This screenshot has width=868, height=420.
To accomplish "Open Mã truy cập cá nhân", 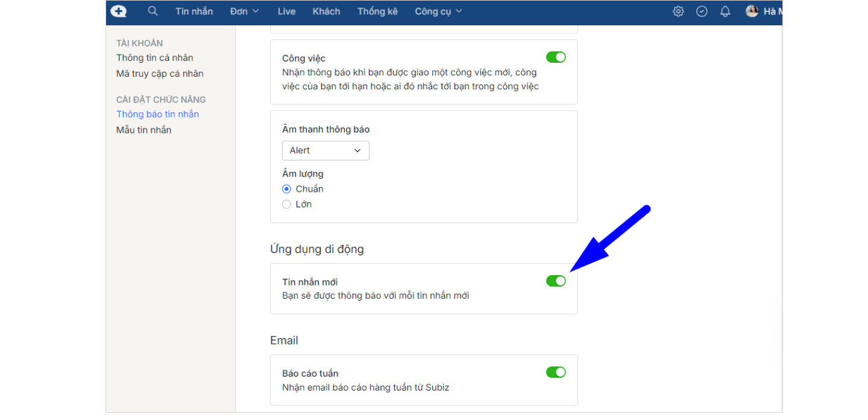I will [160, 74].
